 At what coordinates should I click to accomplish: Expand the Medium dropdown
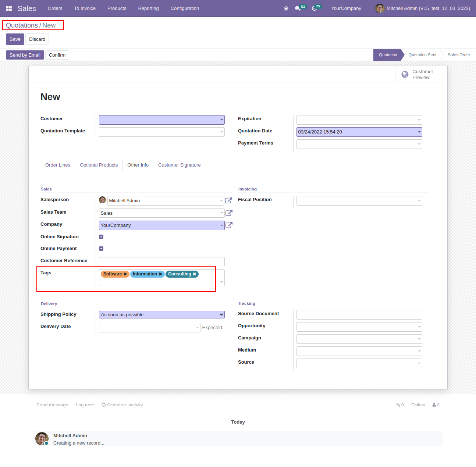click(x=419, y=351)
